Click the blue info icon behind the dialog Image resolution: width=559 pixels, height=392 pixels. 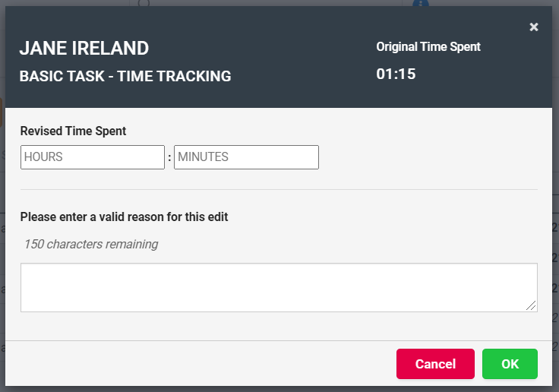421,3
